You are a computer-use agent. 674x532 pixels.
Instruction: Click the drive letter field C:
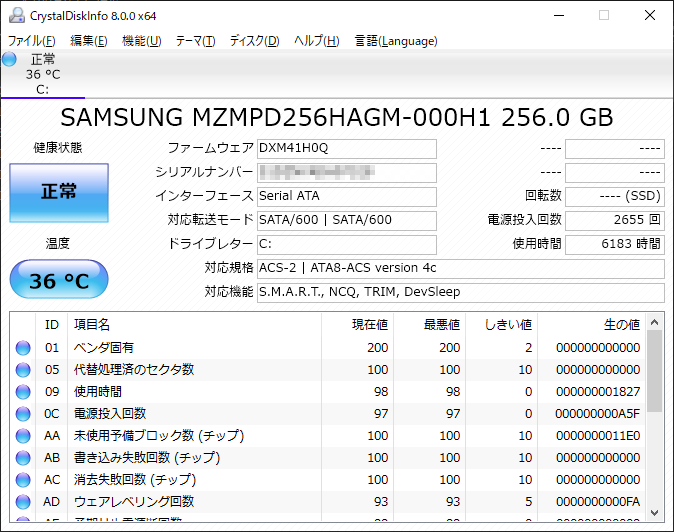click(347, 244)
